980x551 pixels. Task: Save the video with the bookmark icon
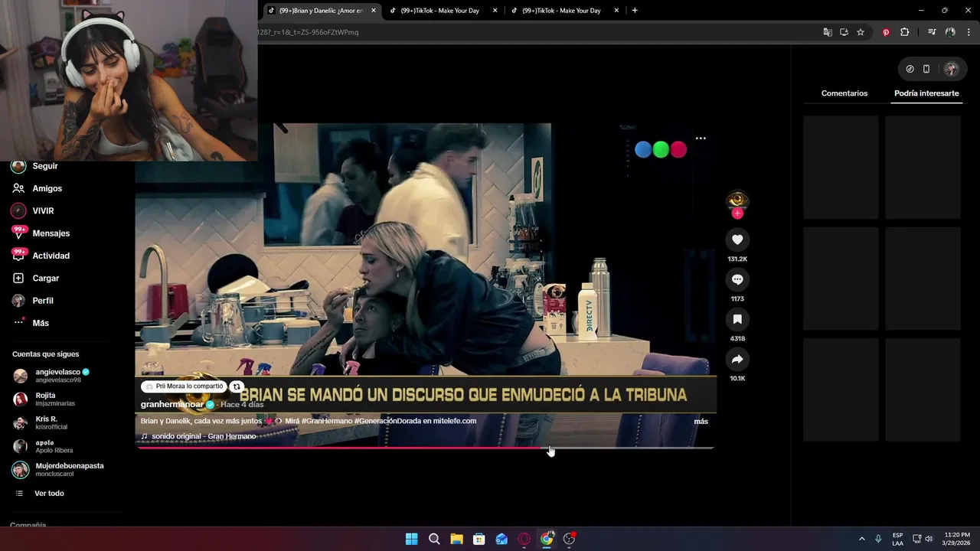click(x=737, y=319)
